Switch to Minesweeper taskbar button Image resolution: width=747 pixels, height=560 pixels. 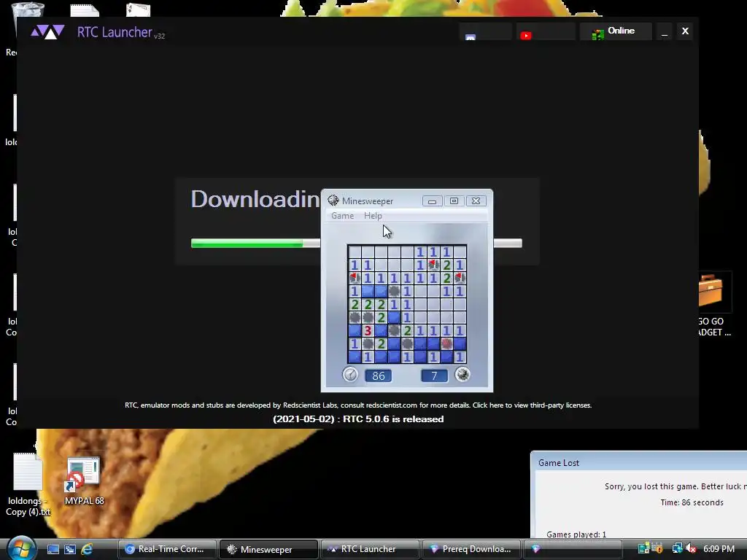pos(268,549)
